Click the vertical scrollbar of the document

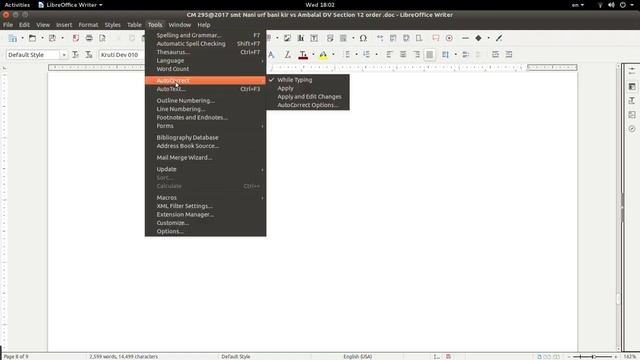(618, 207)
